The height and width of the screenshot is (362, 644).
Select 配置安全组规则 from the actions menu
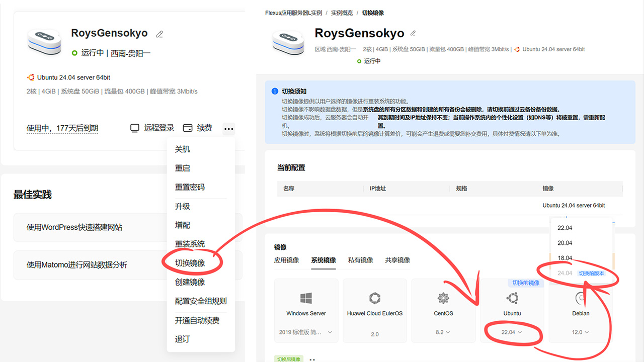pos(201,301)
